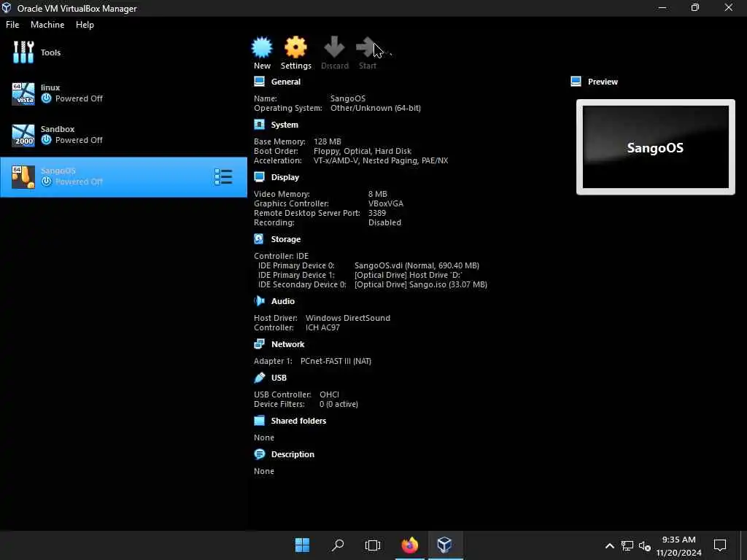The width and height of the screenshot is (747, 560).
Task: Switch to Firefox in the taskbar
Action: pos(410,545)
